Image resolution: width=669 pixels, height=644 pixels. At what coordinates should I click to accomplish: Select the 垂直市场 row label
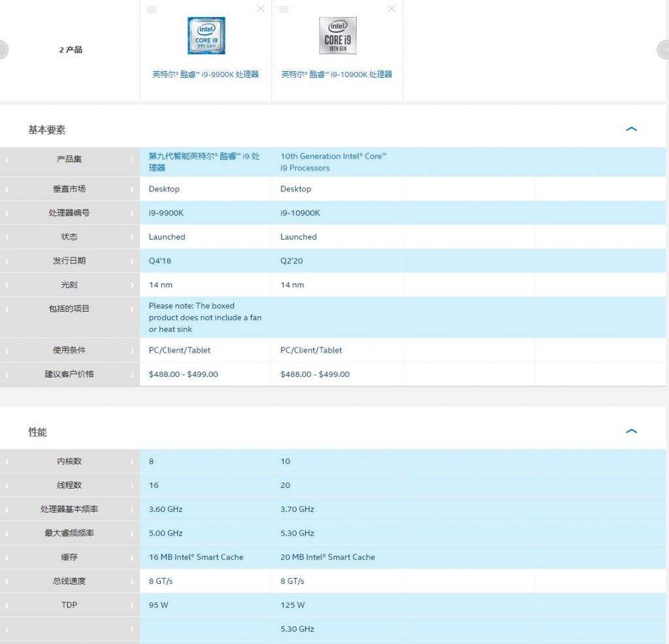click(69, 189)
